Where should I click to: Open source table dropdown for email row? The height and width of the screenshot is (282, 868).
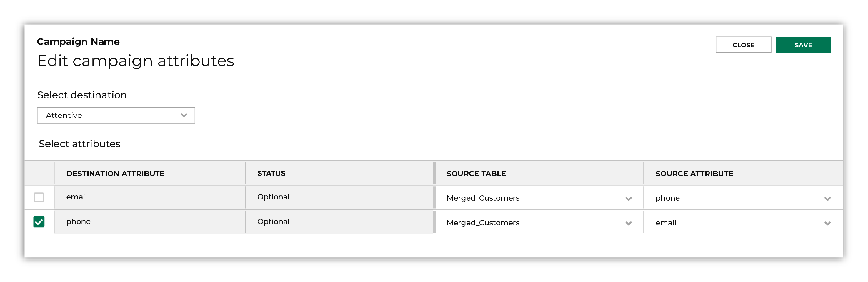pyautogui.click(x=539, y=198)
